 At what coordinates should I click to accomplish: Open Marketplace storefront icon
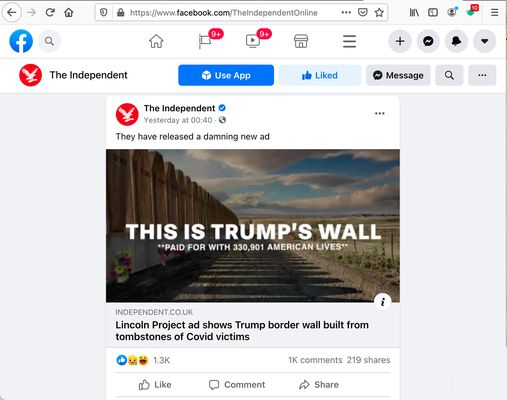[x=301, y=41]
